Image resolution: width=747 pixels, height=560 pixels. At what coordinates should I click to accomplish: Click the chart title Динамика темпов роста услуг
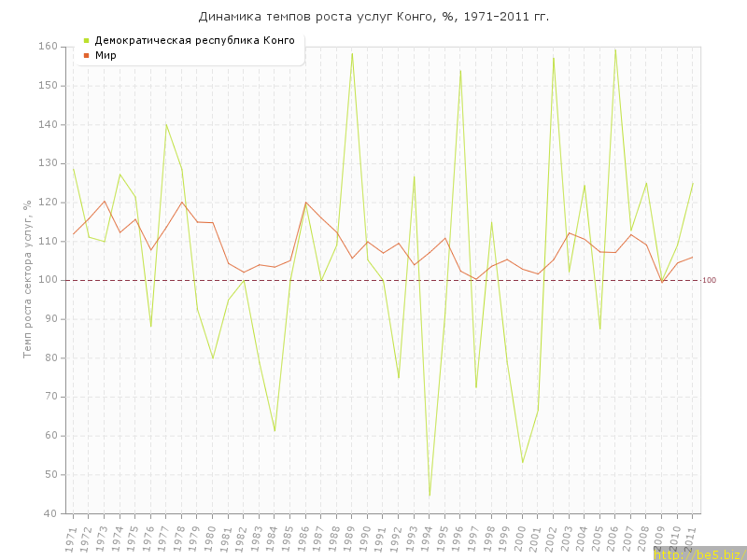tap(373, 17)
